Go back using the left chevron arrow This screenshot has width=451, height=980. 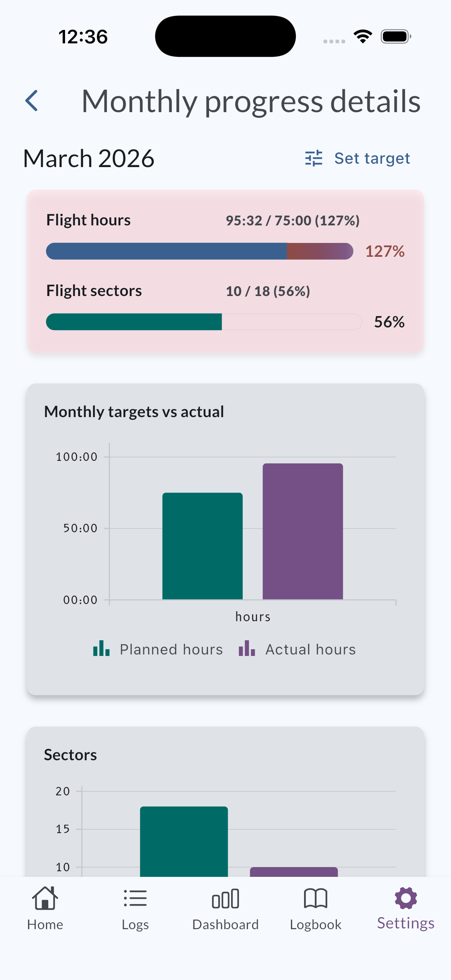click(32, 101)
